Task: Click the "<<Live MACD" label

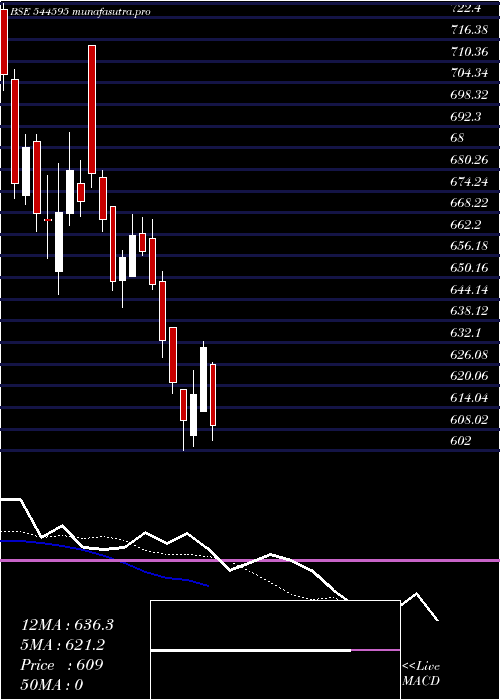Action: pyautogui.click(x=421, y=674)
